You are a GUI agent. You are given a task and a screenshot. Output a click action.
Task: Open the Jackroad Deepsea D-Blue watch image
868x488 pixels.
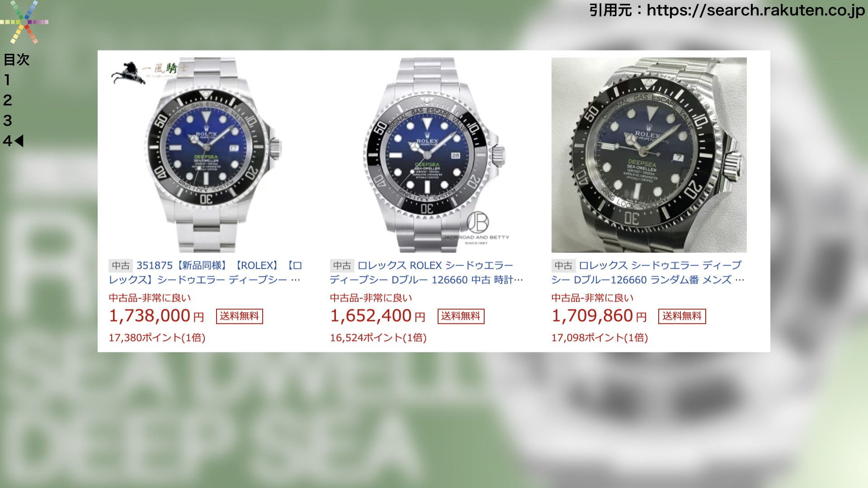[x=428, y=155]
